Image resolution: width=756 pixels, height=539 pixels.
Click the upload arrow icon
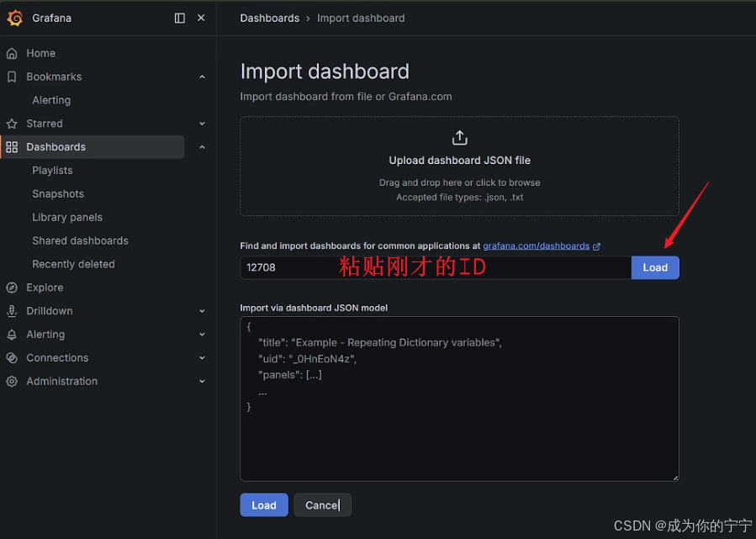pos(459,138)
